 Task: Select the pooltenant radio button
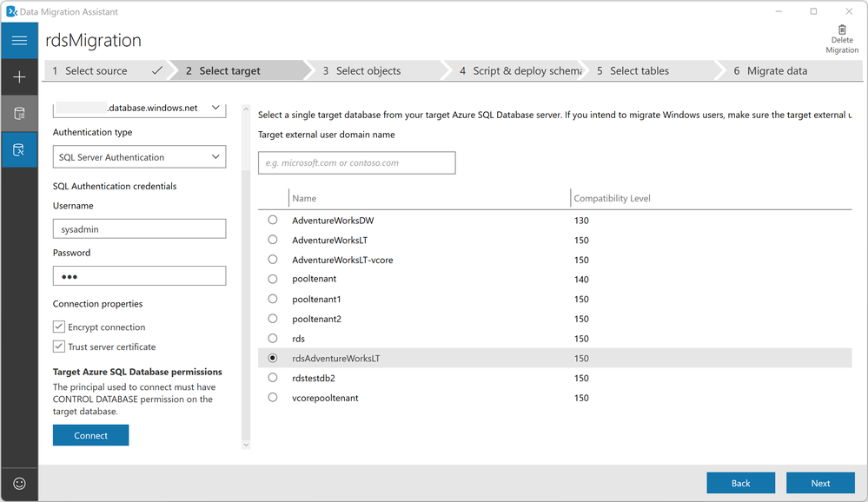pos(272,279)
